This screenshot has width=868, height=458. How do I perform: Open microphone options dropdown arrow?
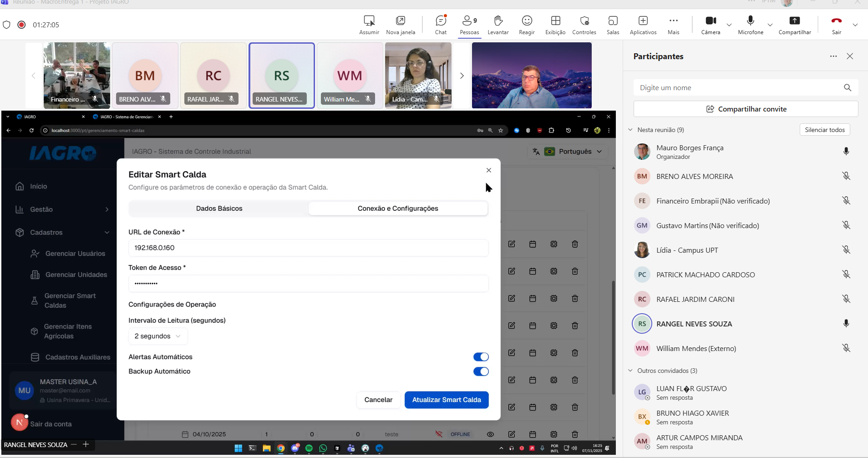tap(770, 25)
